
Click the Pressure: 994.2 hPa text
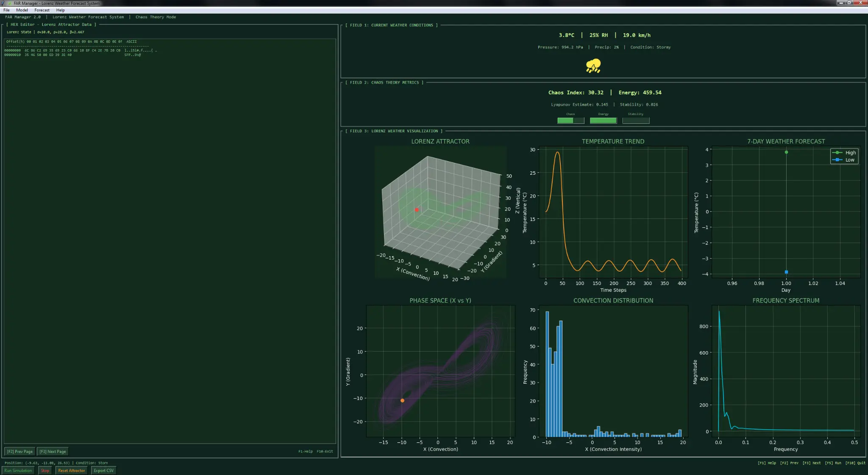click(560, 47)
